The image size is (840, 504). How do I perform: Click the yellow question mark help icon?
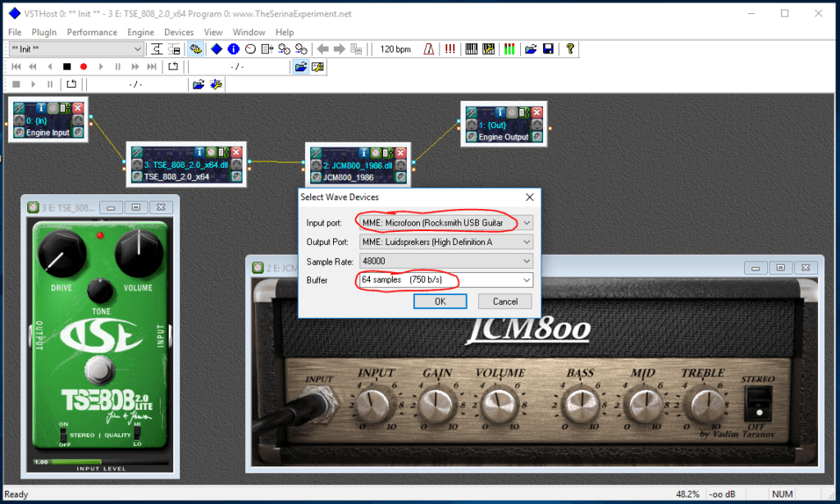[x=570, y=49]
